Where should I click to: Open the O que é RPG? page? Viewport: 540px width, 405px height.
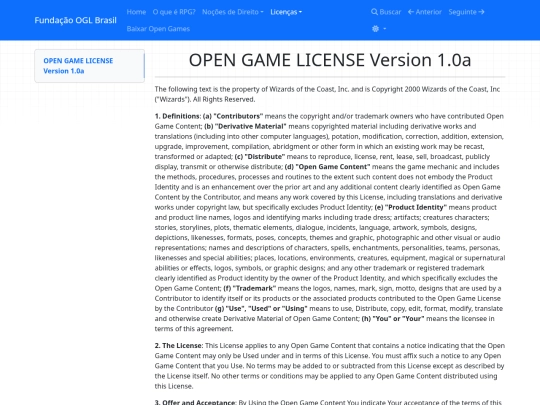click(x=174, y=12)
